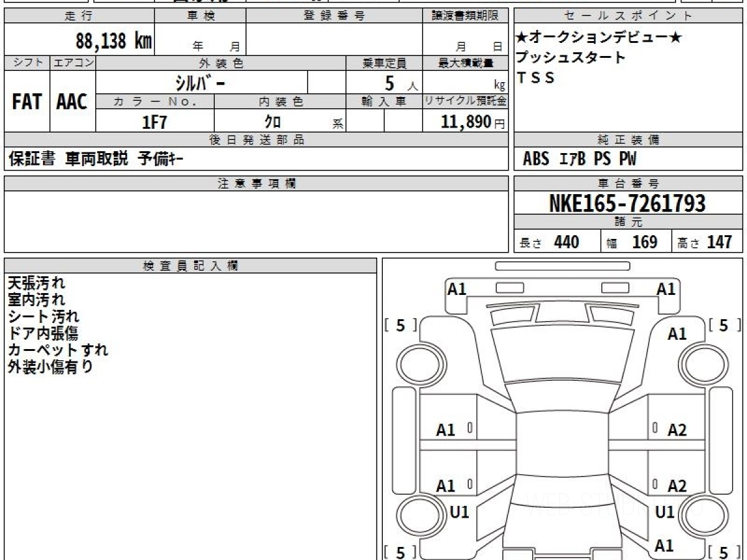The width and height of the screenshot is (747, 560).
Task: Select the 長さ 440 dimension
Action: 550,242
